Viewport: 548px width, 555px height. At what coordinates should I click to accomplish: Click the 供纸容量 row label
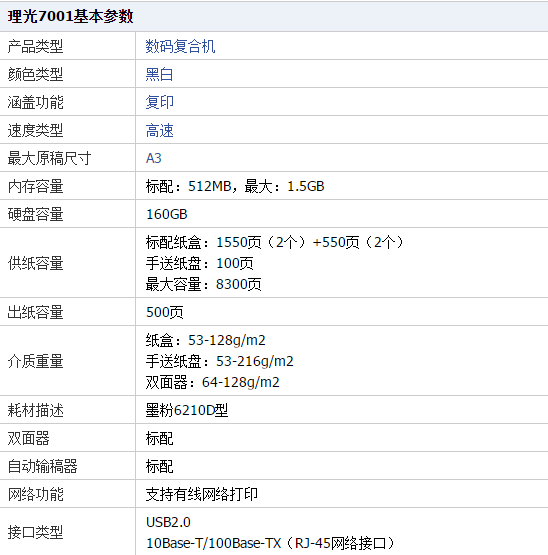(x=35, y=263)
